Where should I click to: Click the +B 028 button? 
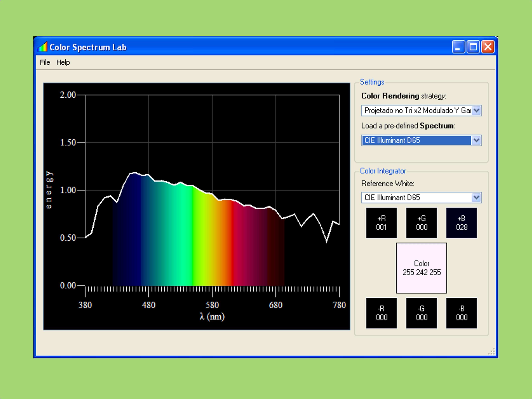point(461,223)
